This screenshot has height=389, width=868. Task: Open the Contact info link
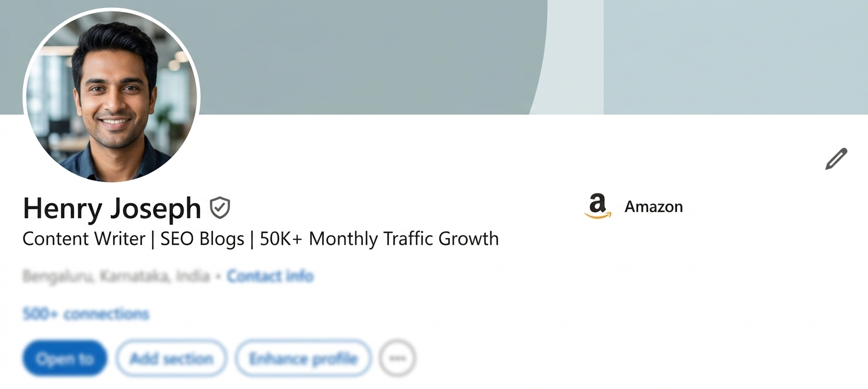click(270, 276)
